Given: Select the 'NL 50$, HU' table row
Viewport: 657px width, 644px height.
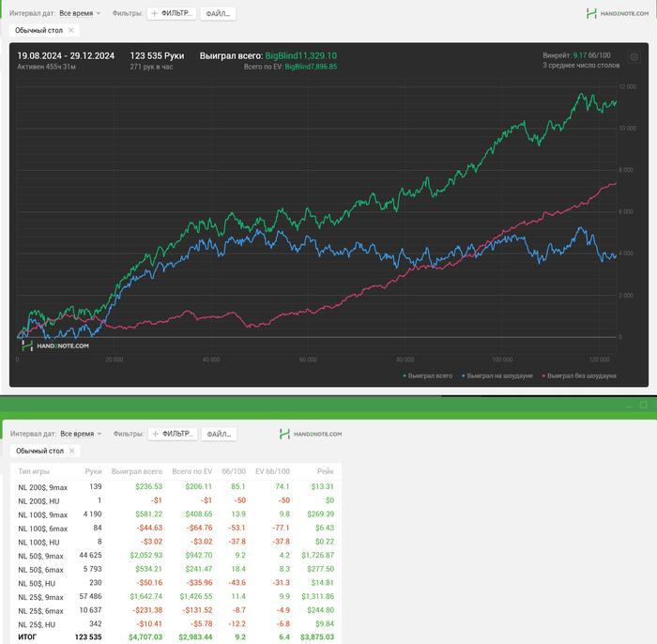Looking at the screenshot, I should (x=176, y=583).
